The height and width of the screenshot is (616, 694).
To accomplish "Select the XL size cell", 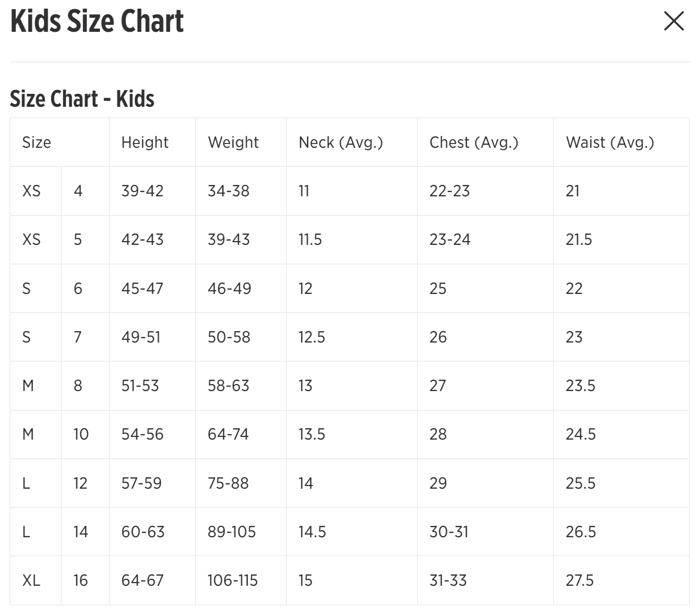I will click(x=31, y=580).
